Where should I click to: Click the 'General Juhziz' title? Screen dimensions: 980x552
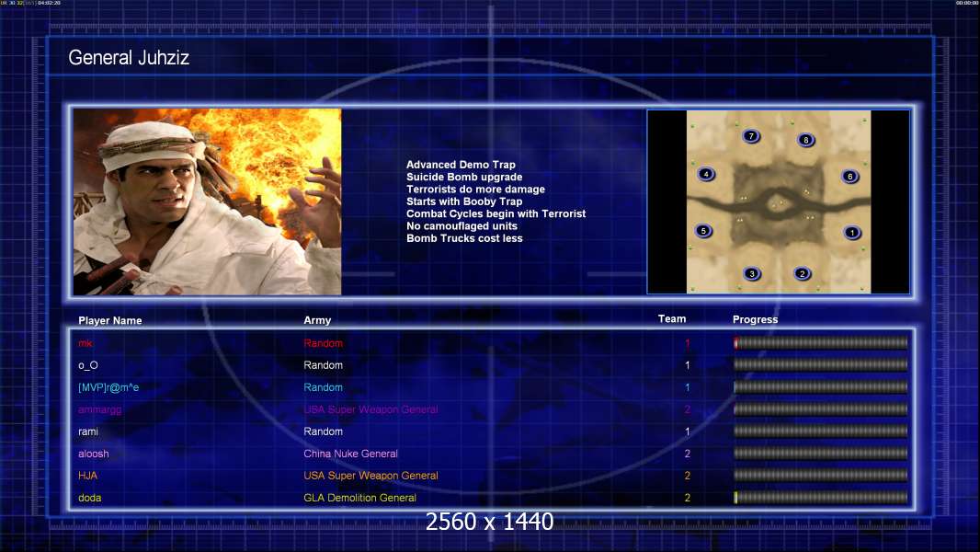(129, 58)
